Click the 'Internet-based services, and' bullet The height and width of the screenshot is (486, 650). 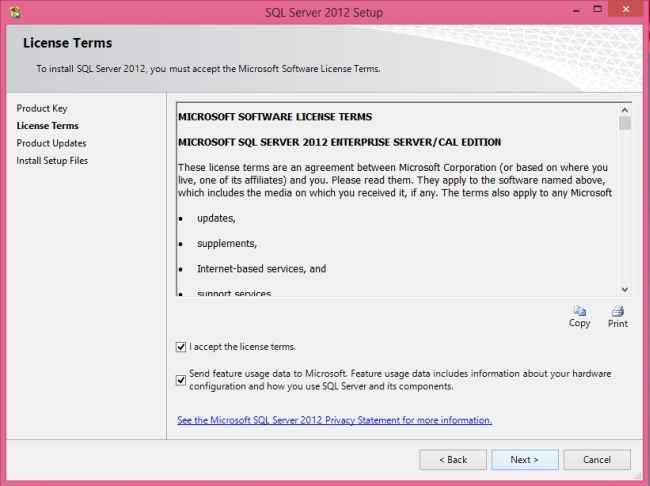point(262,269)
